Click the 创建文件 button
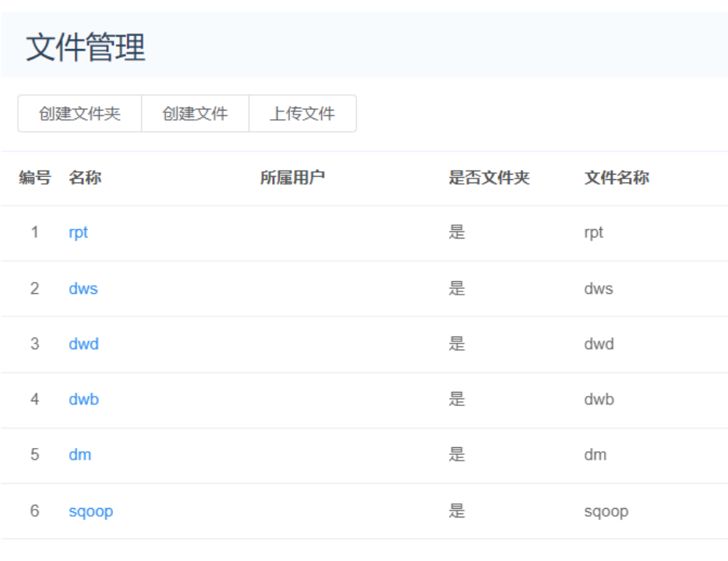Image resolution: width=728 pixels, height=561 pixels. (195, 114)
